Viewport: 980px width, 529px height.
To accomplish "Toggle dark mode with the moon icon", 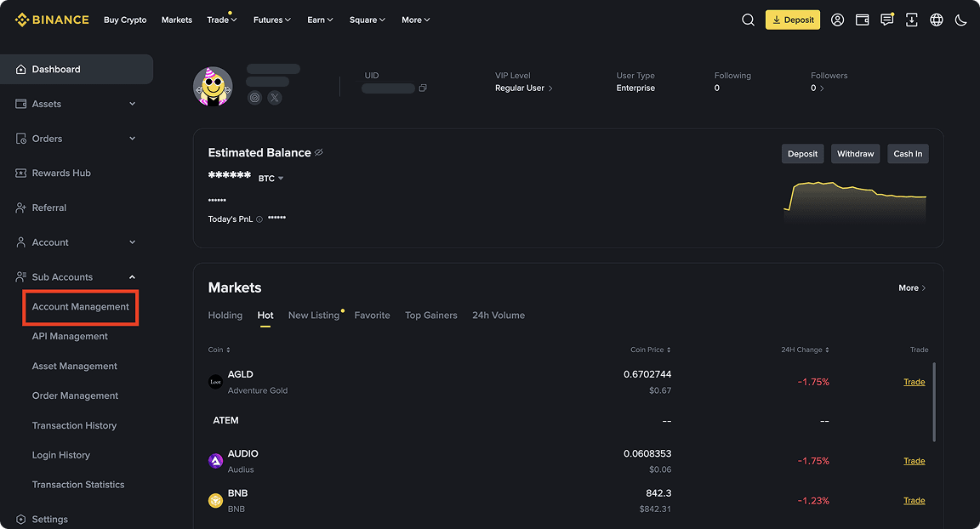I will tap(961, 20).
